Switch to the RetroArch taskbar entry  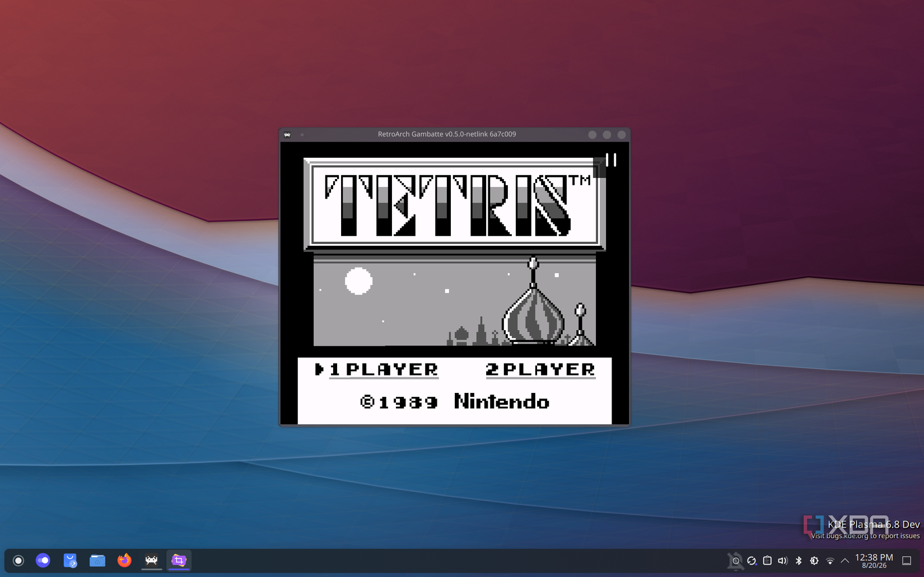pyautogui.click(x=151, y=560)
